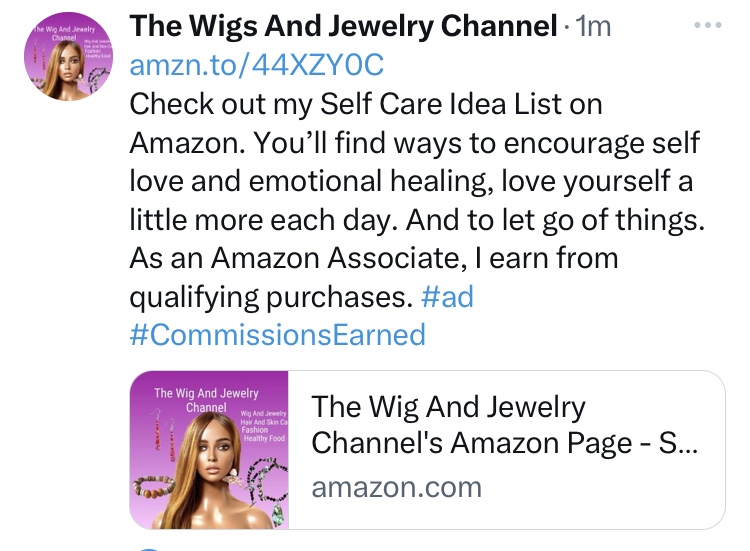Open the #CommissionsEarned hashtag
The height and width of the screenshot is (551, 750).
pos(278,334)
